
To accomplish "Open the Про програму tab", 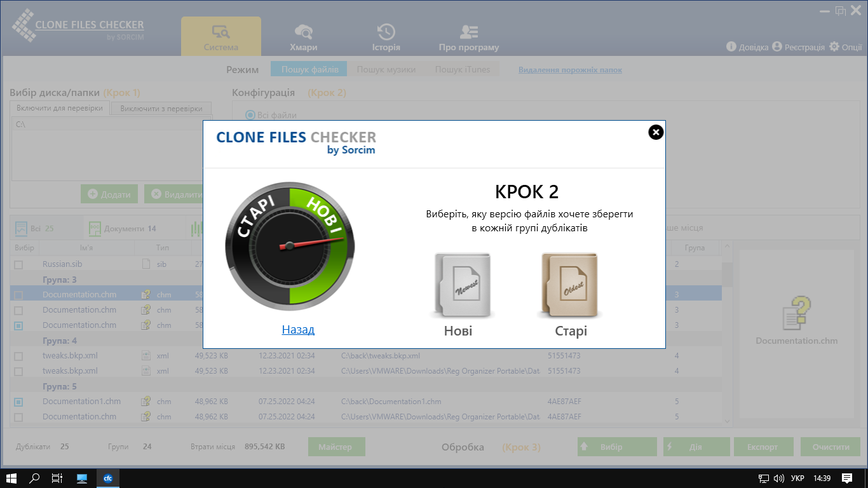I will click(469, 36).
